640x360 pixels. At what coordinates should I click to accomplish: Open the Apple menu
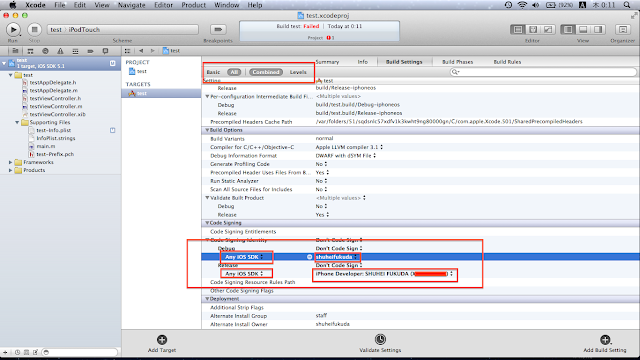coord(13,5)
